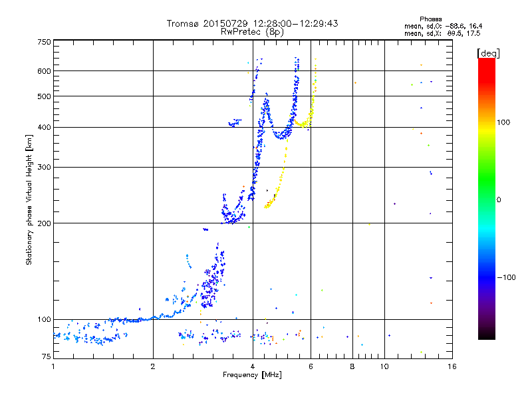
Task: Click the 'RwPretec (8p)' subtitle
Action: (252, 32)
